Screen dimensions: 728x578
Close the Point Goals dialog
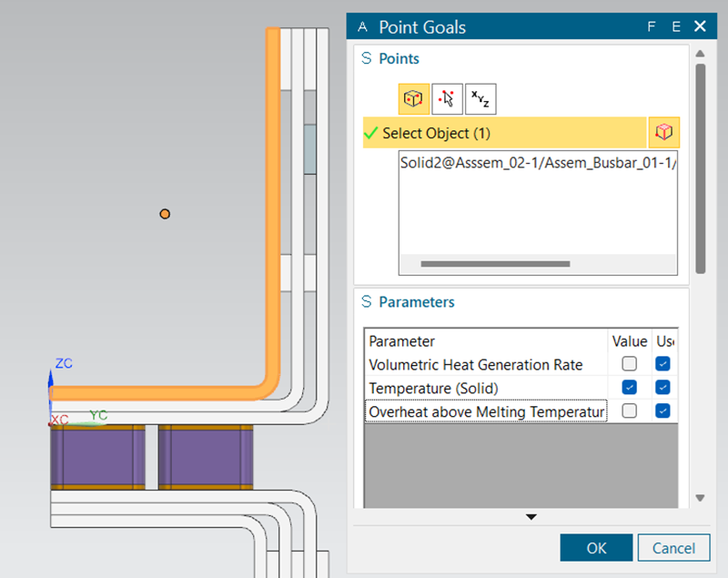700,26
